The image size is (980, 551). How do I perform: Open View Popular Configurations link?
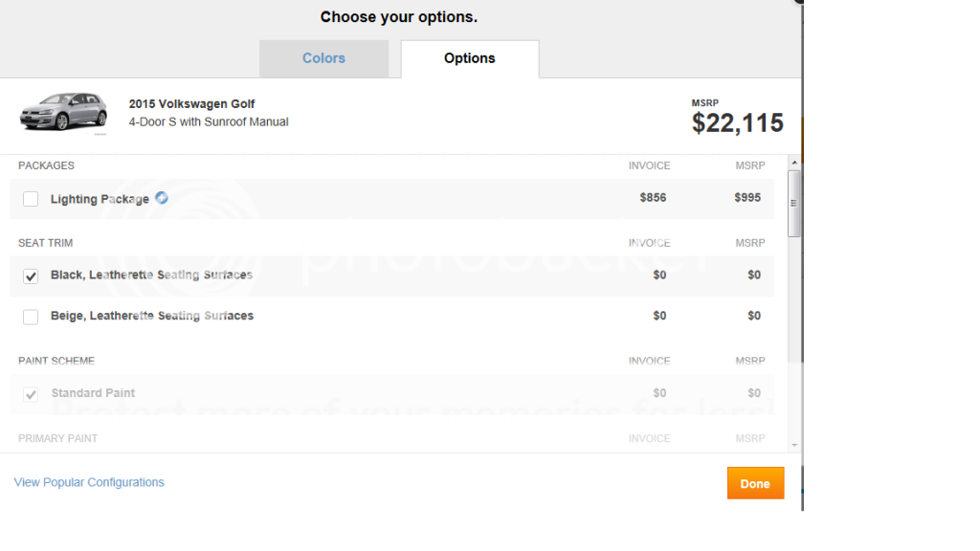89,482
